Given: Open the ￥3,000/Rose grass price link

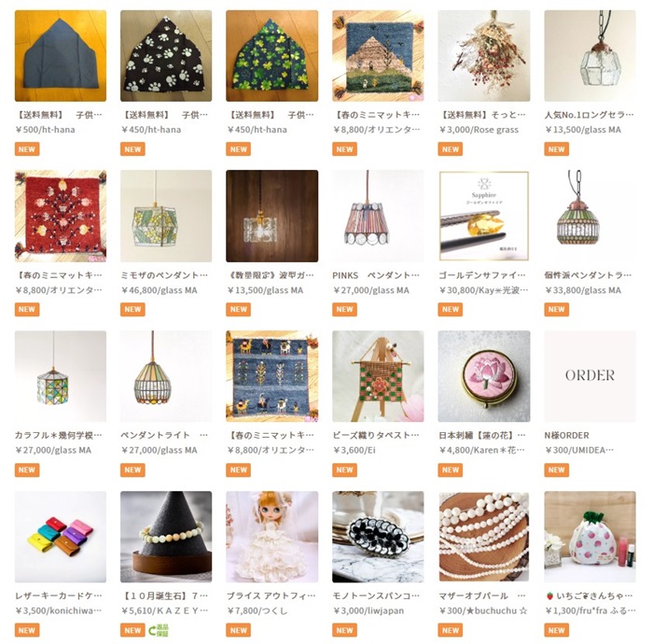Looking at the screenshot, I should click(479, 130).
